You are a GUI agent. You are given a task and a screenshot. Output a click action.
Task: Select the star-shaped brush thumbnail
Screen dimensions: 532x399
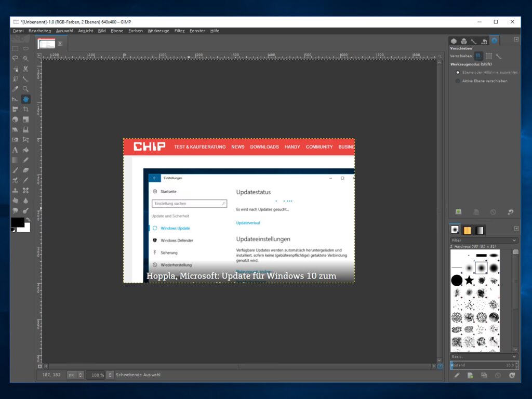(469, 281)
